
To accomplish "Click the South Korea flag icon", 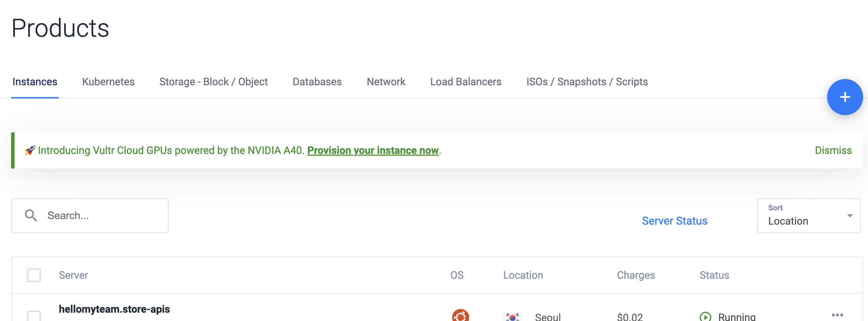I will point(512,316).
